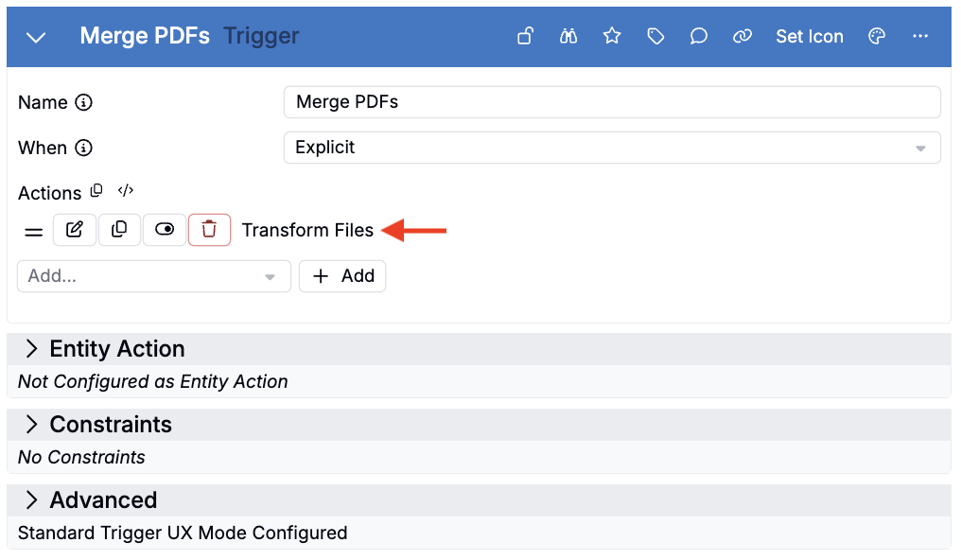Edit the Transform Files action

[75, 230]
